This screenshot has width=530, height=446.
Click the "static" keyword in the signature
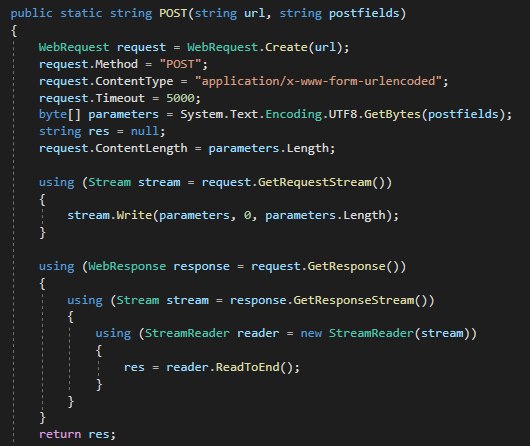(x=81, y=13)
